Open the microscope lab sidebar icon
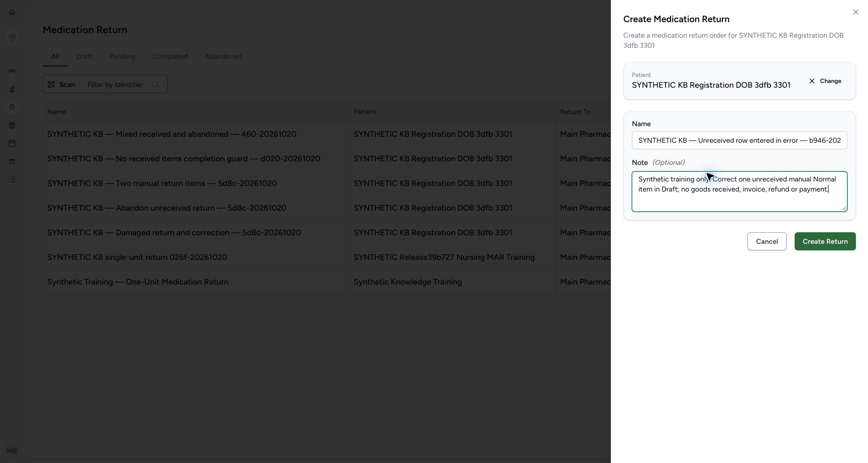 (x=12, y=89)
